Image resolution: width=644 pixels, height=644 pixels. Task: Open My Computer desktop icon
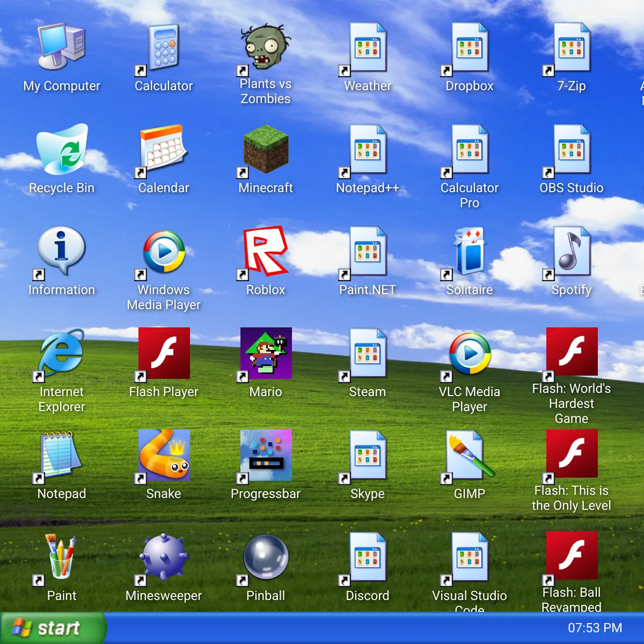point(62,47)
